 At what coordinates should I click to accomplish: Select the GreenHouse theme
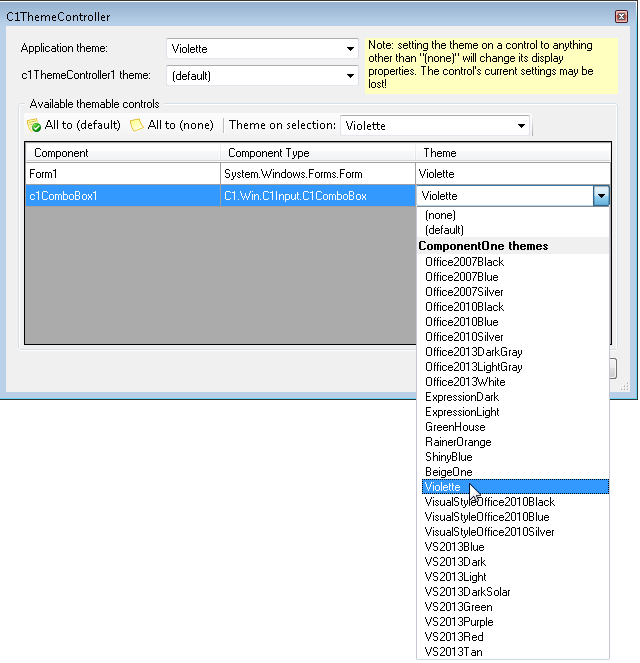pos(456,427)
